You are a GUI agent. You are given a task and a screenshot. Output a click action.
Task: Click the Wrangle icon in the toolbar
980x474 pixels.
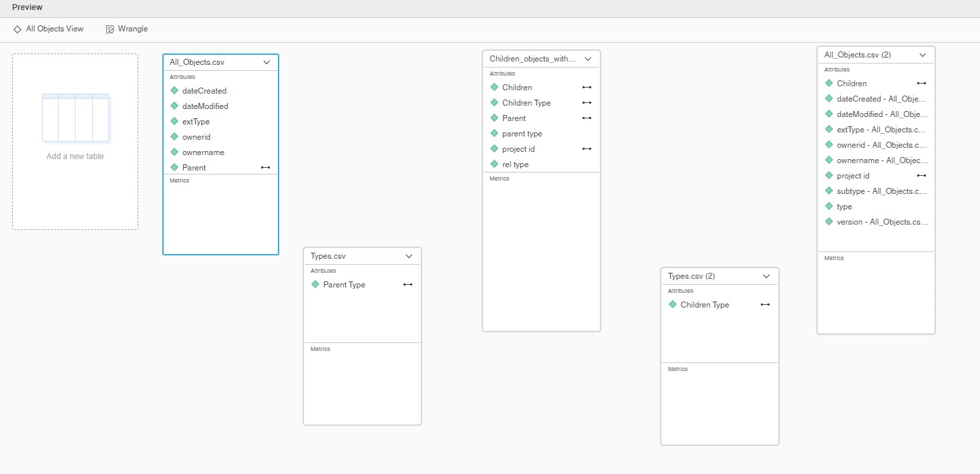(x=110, y=29)
